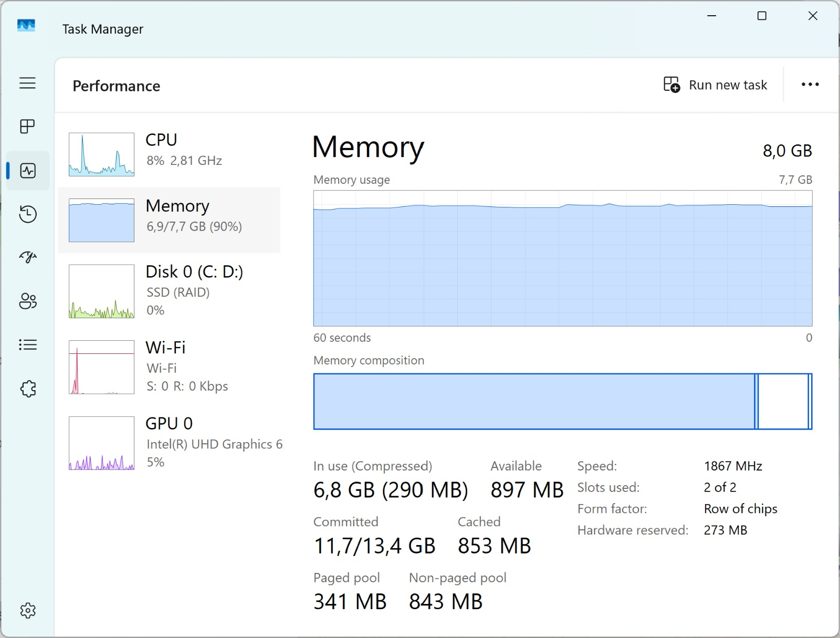This screenshot has width=840, height=638.
Task: Open Task Manager settings gear
Action: [27, 610]
